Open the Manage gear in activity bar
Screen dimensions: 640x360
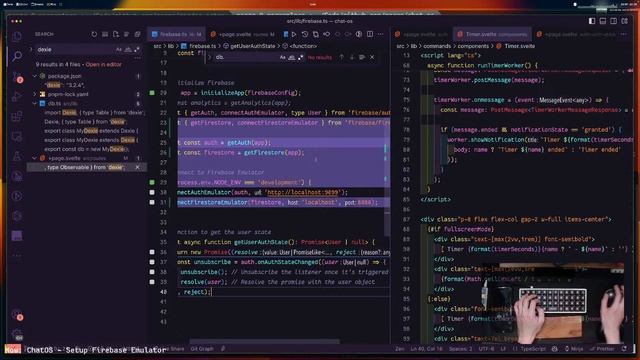pyautogui.click(x=17, y=334)
